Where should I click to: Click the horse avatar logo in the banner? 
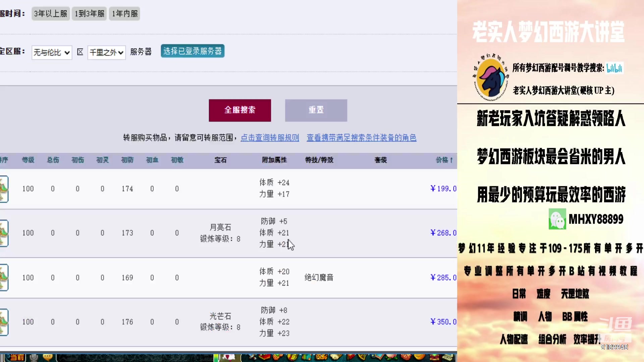[x=491, y=78]
